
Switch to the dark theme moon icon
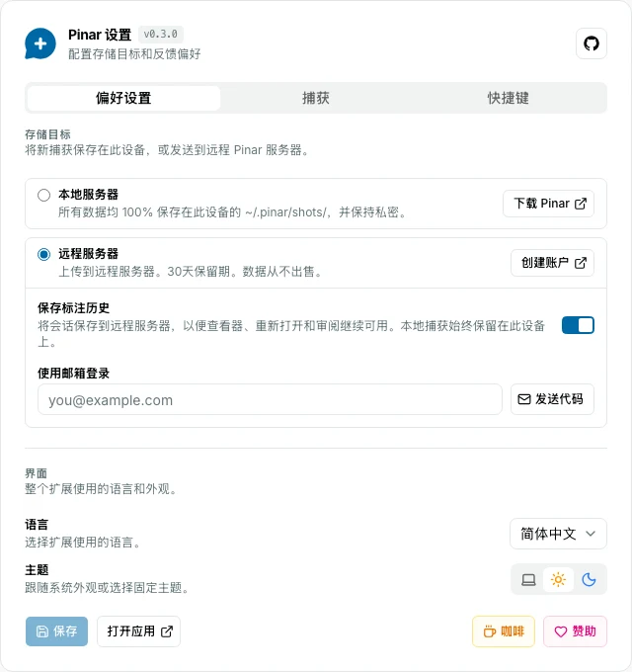pos(589,579)
